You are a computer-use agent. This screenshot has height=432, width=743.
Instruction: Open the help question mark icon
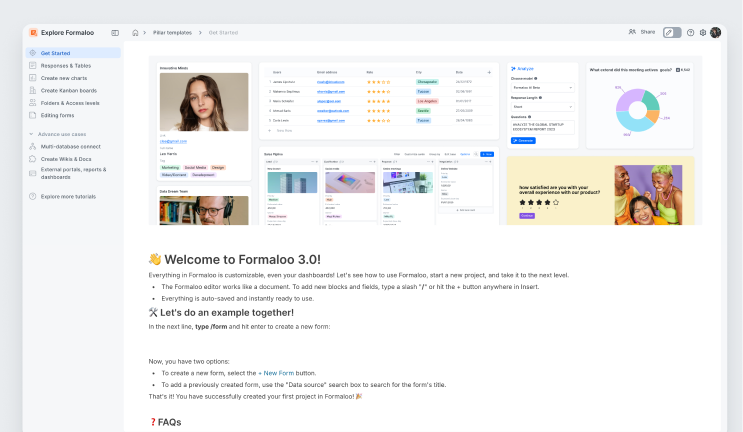click(x=690, y=33)
